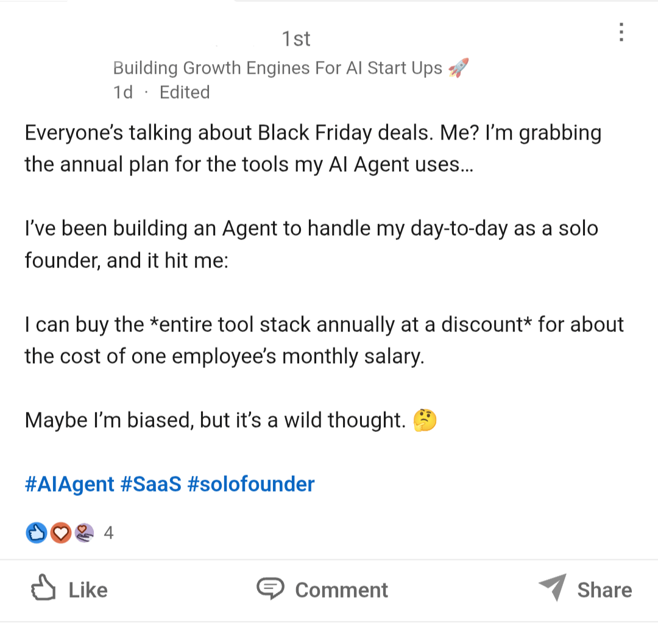Click the thinking face emoji
Image resolution: width=658 pixels, height=644 pixels.
click(x=425, y=420)
